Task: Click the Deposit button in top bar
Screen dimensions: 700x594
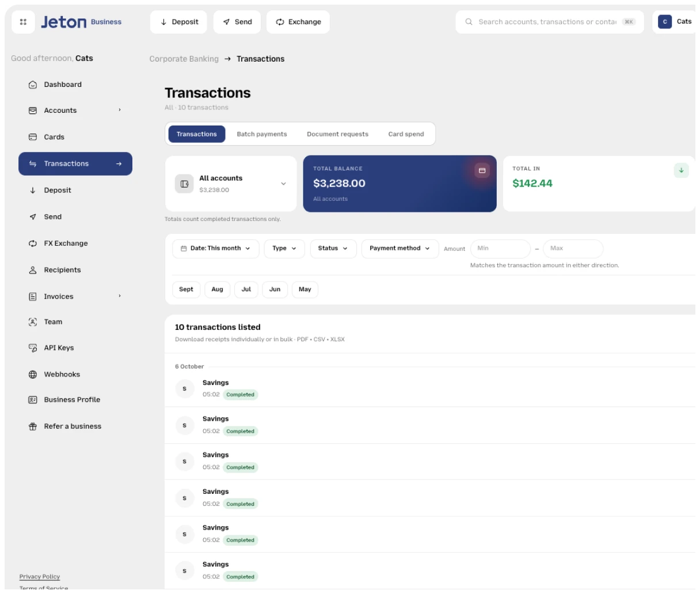Action: (x=179, y=22)
